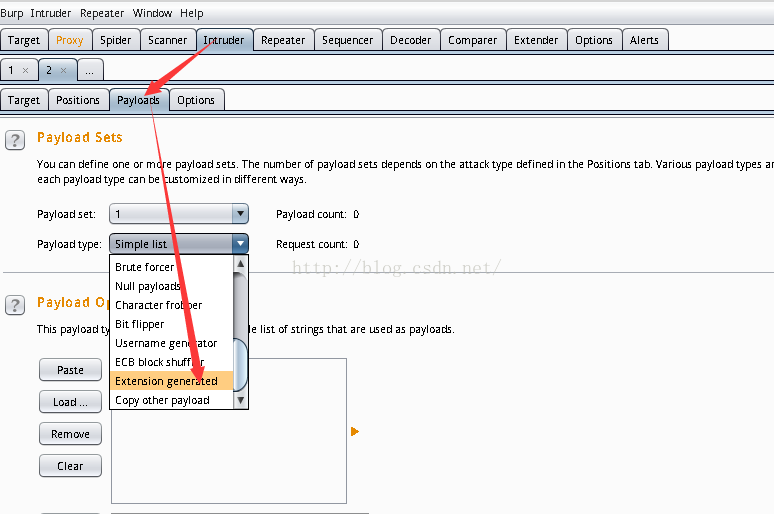Click orange arrow beside payload list
The height and width of the screenshot is (514, 774).
click(x=354, y=432)
